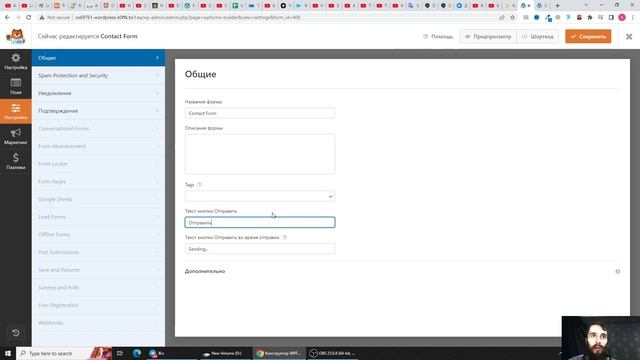Reload the browser page

(29, 18)
